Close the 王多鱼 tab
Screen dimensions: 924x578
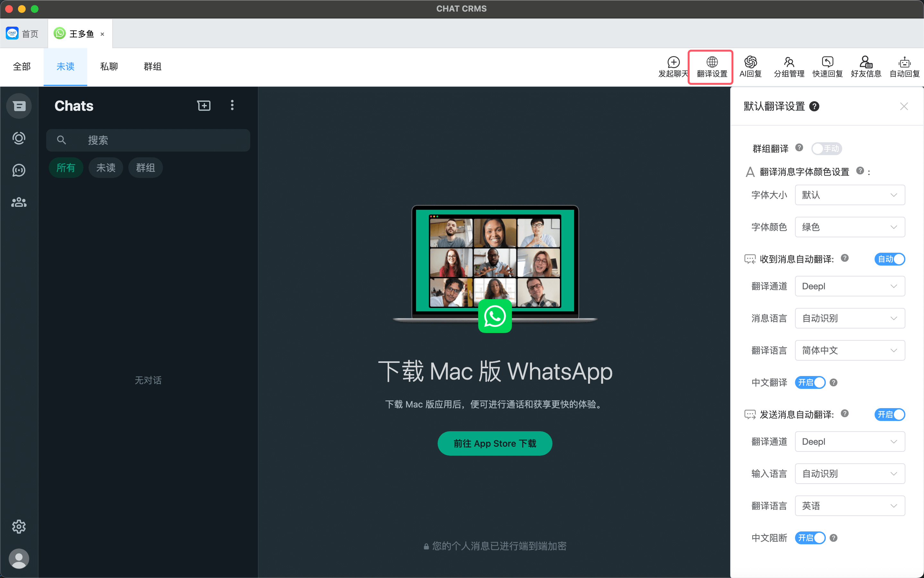point(102,34)
